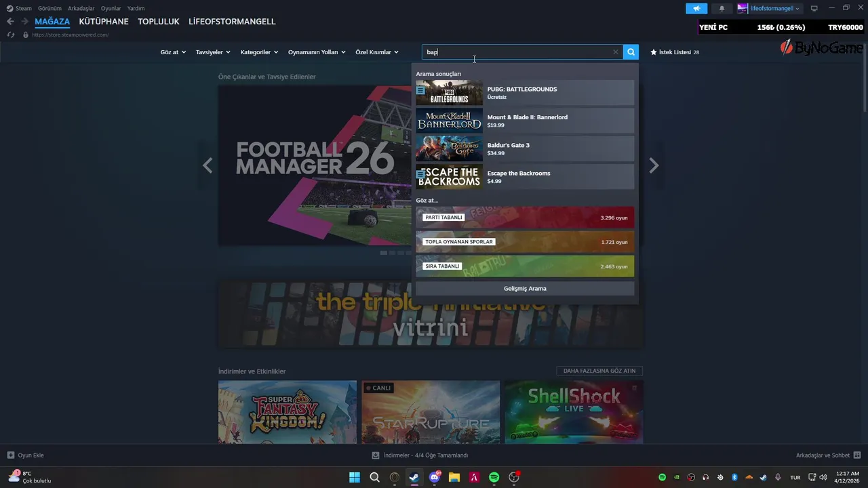Select PUBG: BATTLEGROUNDS search result

pyautogui.click(x=525, y=93)
